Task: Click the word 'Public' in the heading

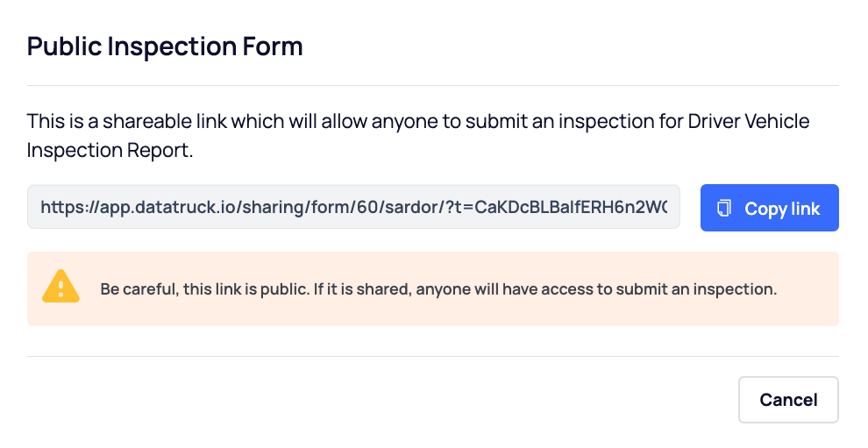Action: (x=64, y=46)
